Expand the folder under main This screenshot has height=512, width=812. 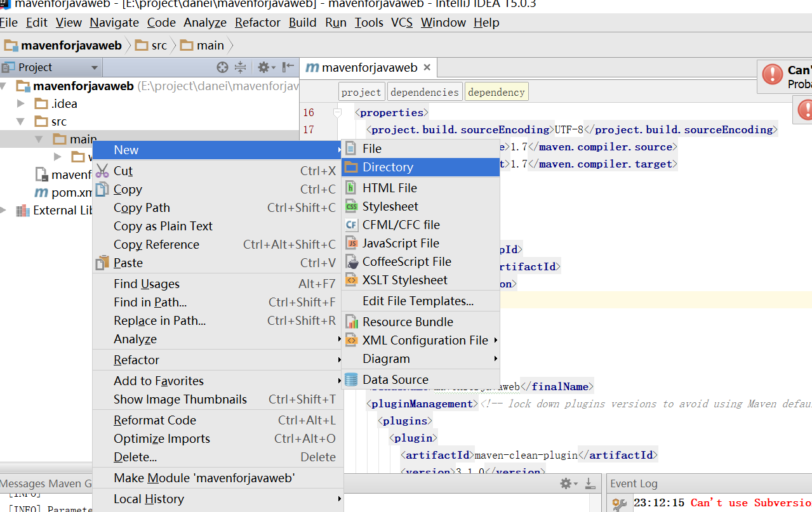[x=58, y=157]
